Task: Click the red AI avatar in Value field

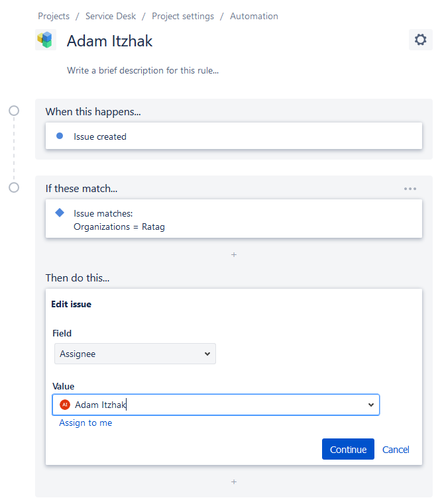Action: tap(65, 405)
